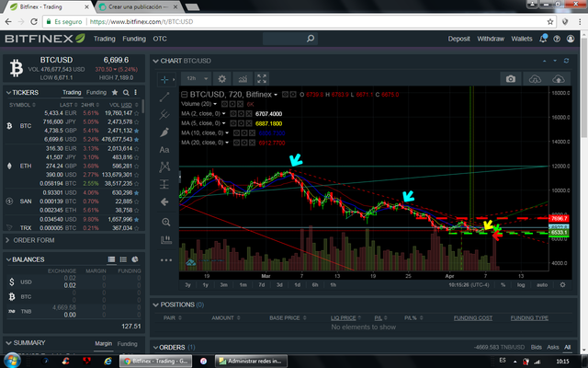588x368 pixels.
Task: Select the pitchfork drawing tool
Action: 164,114
